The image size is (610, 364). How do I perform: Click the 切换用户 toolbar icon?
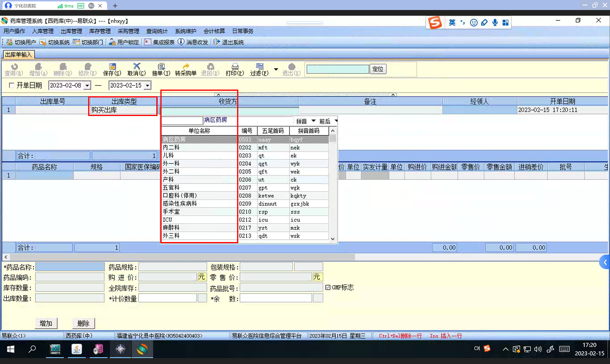pyautogui.click(x=9, y=42)
